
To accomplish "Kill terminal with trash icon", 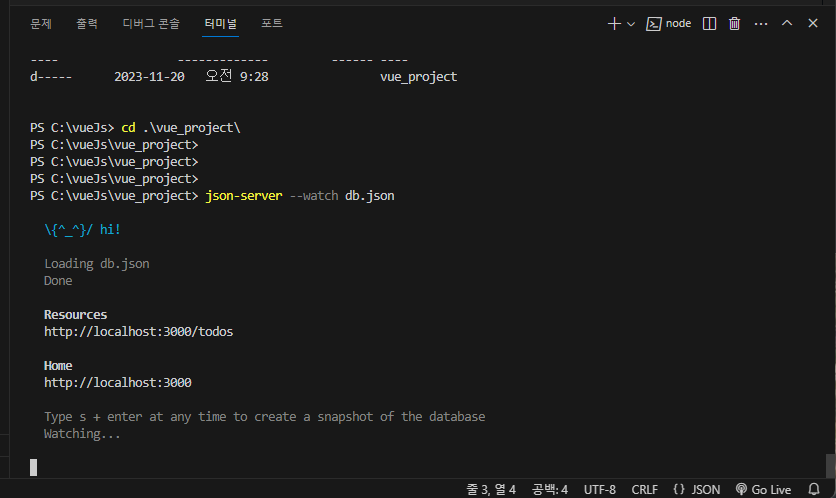I will 735,23.
